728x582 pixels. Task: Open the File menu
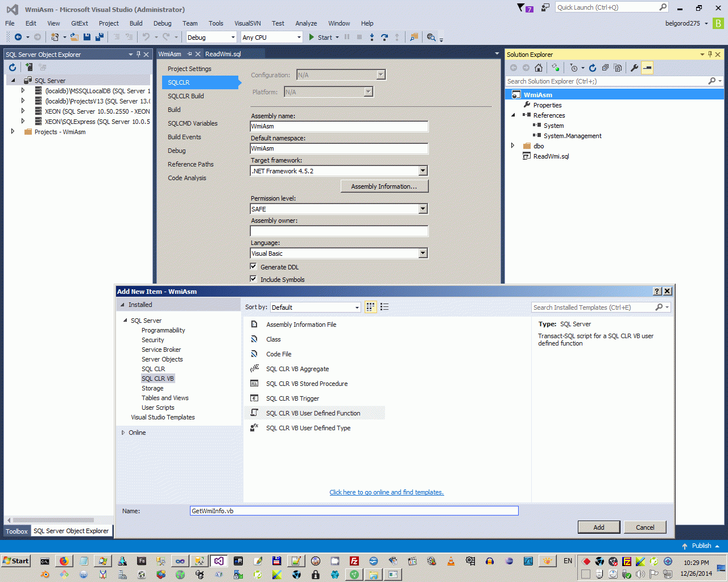click(10, 23)
